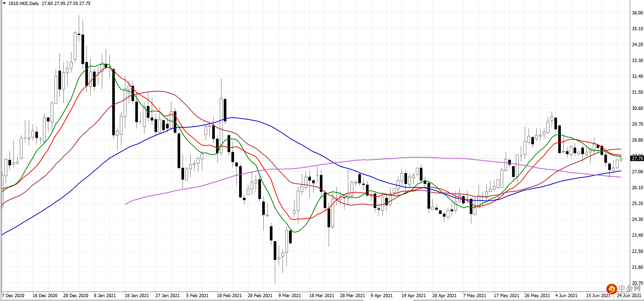Click the 24.30 price axis label
644x301 pixels.
(x=637, y=219)
